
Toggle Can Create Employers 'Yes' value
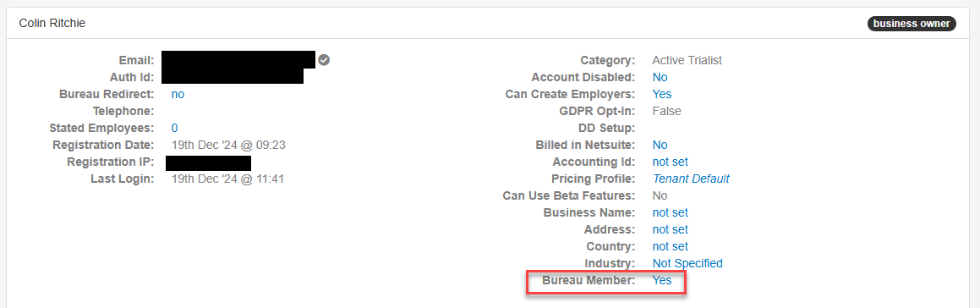[x=662, y=94]
